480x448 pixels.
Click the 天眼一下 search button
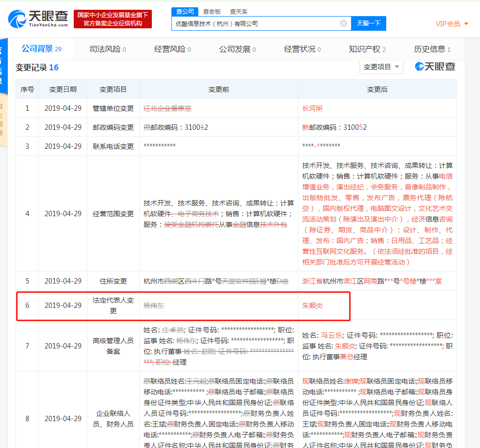369,23
